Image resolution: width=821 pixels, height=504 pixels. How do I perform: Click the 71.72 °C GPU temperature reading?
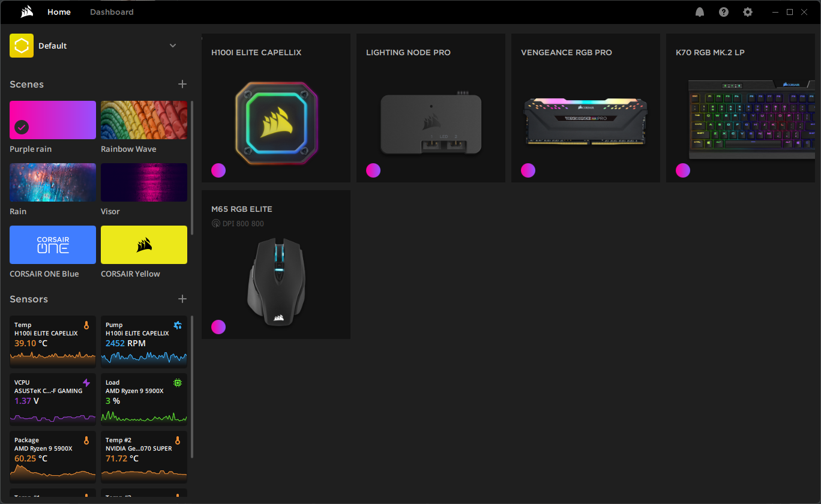pos(122,458)
